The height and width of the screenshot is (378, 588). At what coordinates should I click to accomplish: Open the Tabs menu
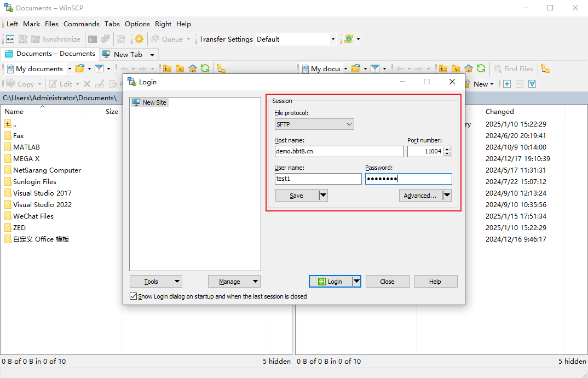click(x=112, y=24)
